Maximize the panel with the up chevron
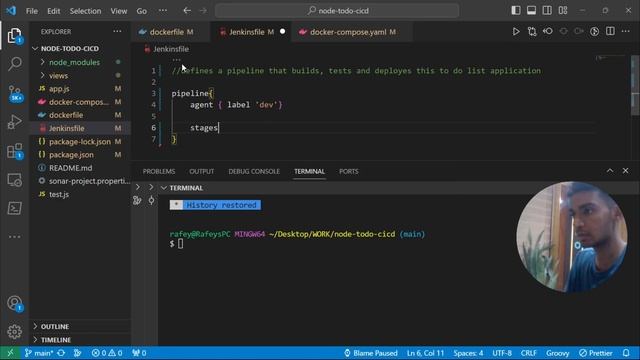 pos(610,171)
